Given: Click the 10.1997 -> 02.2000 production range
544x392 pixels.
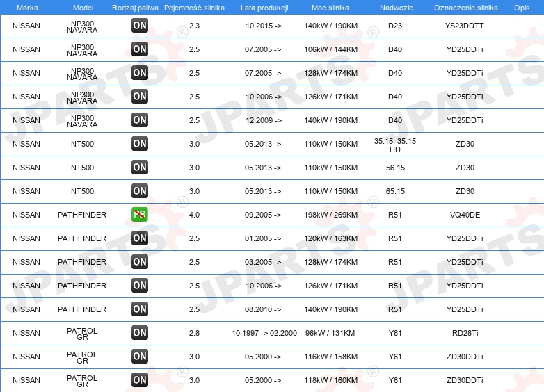Looking at the screenshot, I should click(x=264, y=333).
